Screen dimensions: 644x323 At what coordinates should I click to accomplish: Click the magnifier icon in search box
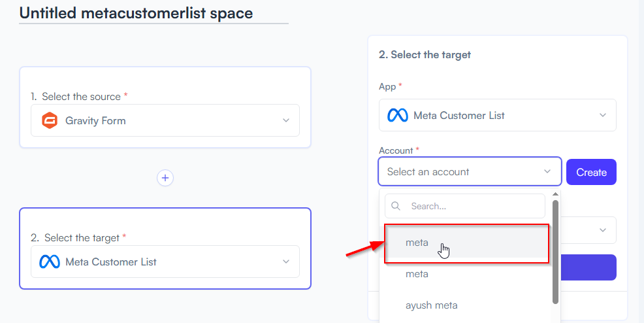coord(396,206)
